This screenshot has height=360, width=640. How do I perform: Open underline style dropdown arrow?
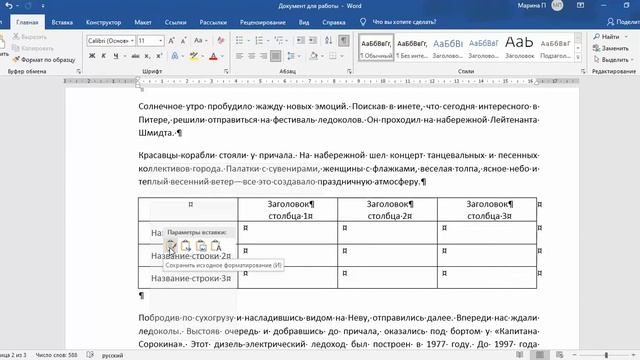point(125,56)
